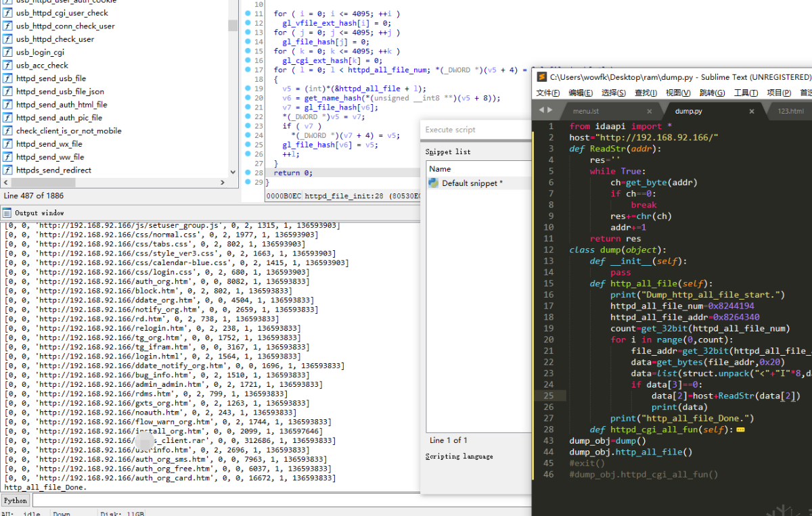
Task: Click 'Line 487 of 1886' status text
Action: click(35, 195)
